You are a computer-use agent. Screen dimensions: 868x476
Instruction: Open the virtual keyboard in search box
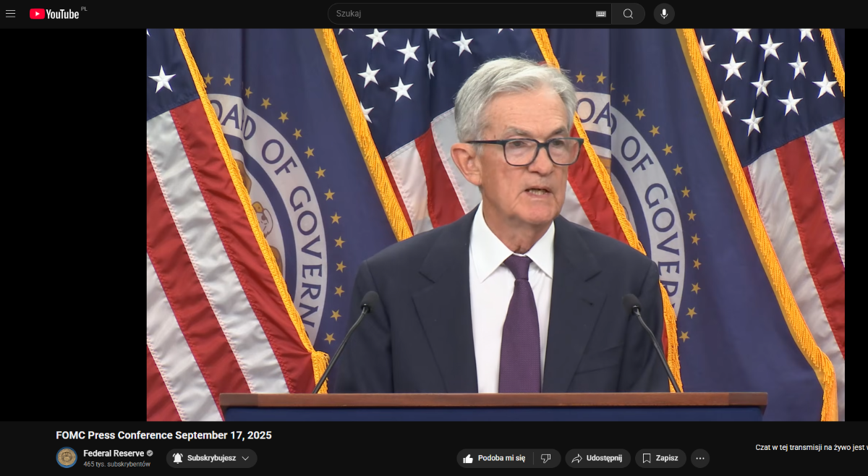(600, 14)
